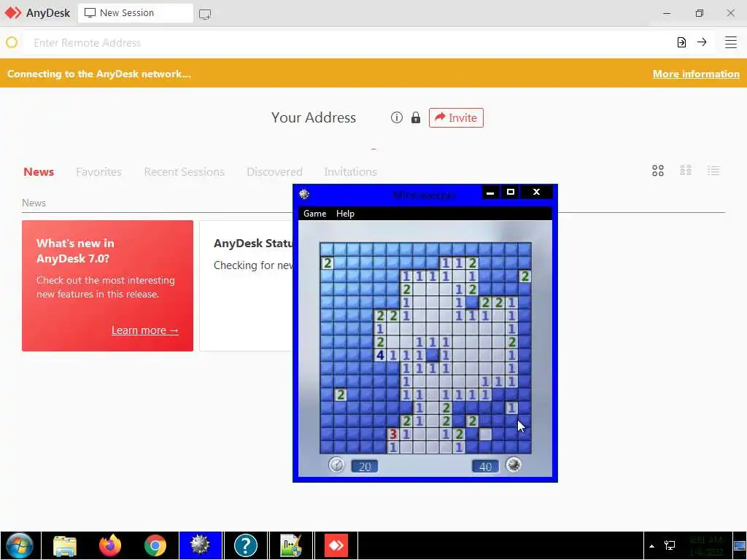Select the New Session tab
Image resolution: width=747 pixels, height=560 pixels.
click(x=135, y=13)
